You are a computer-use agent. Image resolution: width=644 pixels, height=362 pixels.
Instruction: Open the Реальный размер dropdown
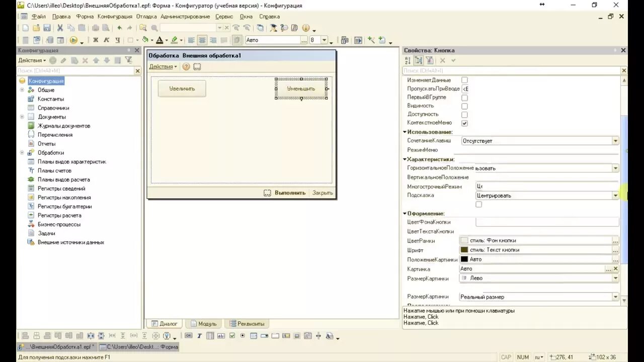coord(615,297)
